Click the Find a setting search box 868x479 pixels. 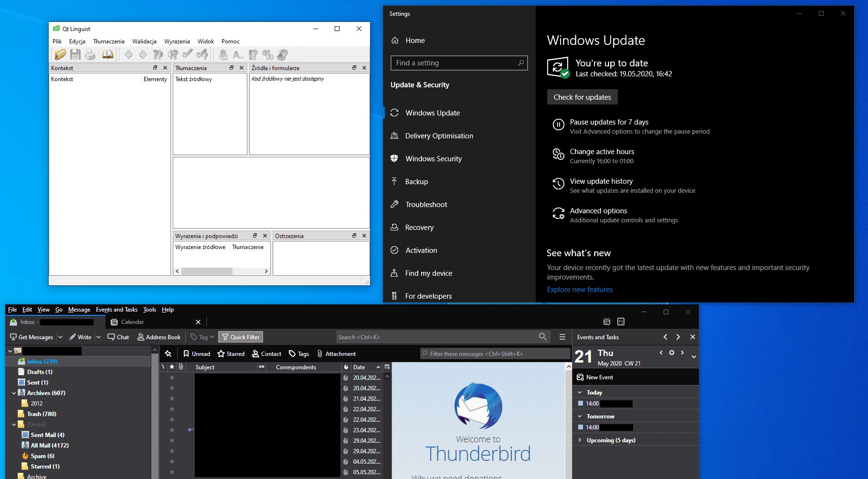[x=459, y=63]
